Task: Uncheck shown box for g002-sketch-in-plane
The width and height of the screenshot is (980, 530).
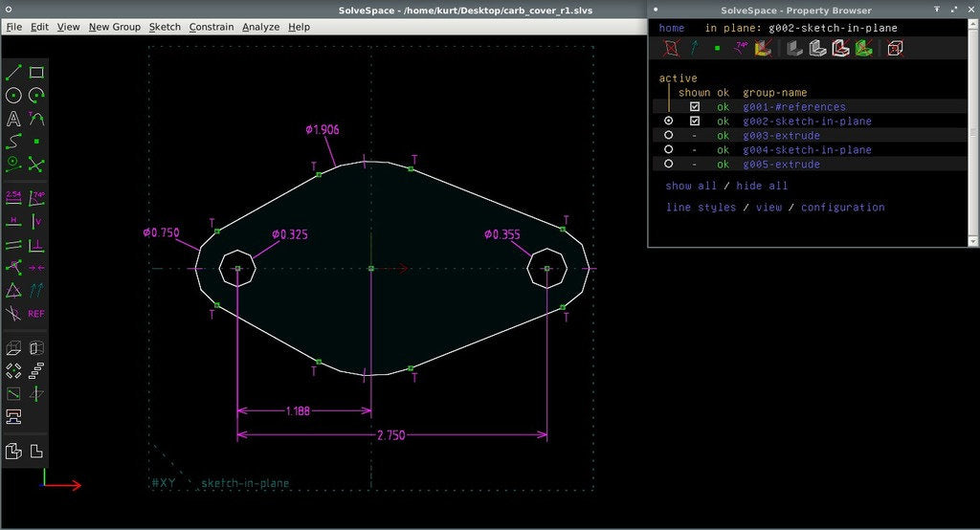Action: coord(695,121)
